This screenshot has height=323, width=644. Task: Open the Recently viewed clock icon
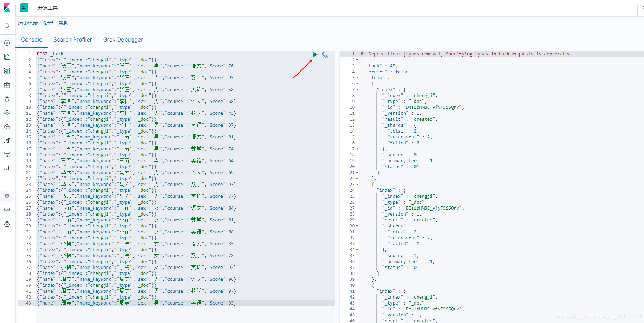point(7,25)
